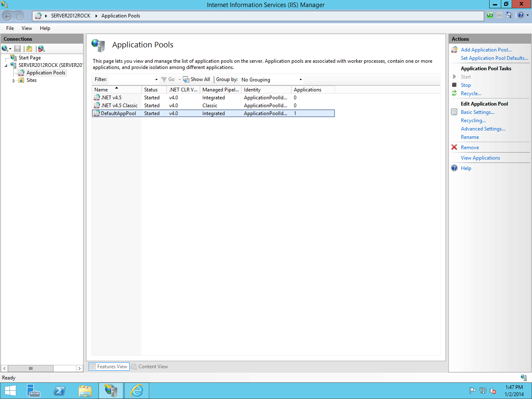Viewport: 532px width, 399px height.
Task: Sort by Identity column header
Action: (266, 90)
